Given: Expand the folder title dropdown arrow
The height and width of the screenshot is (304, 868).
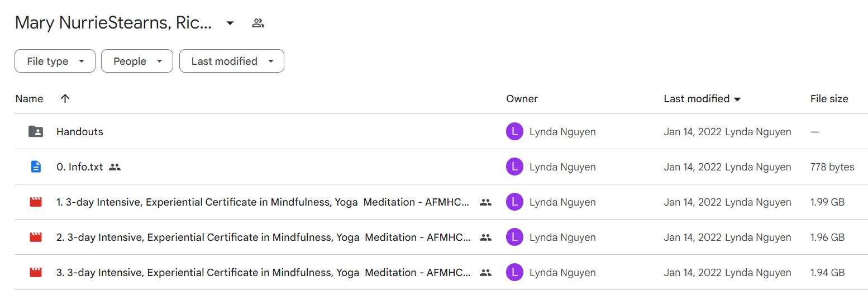Looking at the screenshot, I should pos(230,23).
